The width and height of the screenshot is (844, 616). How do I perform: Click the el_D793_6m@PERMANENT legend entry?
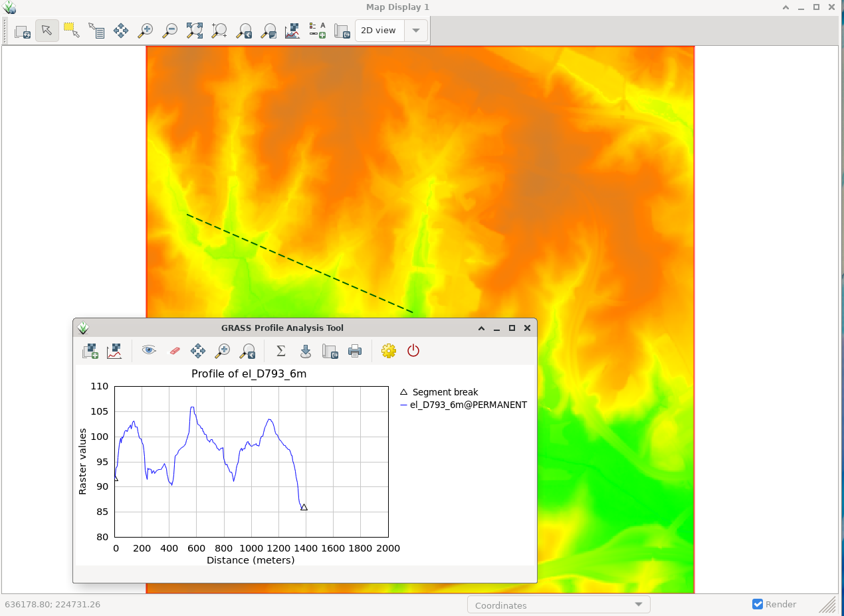pyautogui.click(x=463, y=405)
